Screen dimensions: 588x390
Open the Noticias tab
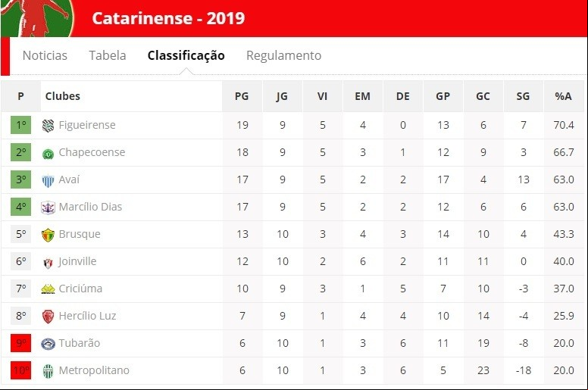[45, 55]
